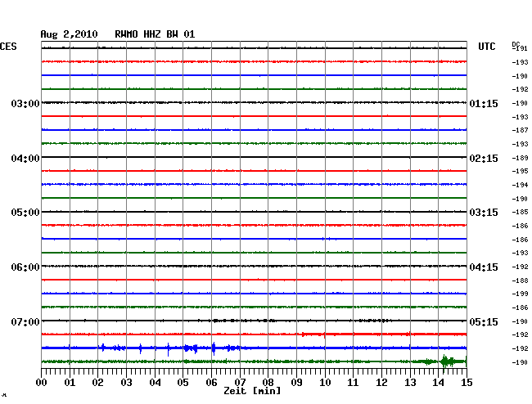The height and width of the screenshot is (404, 532).
Task: Click the green seismic burst near minute 14
Action: tap(447, 362)
